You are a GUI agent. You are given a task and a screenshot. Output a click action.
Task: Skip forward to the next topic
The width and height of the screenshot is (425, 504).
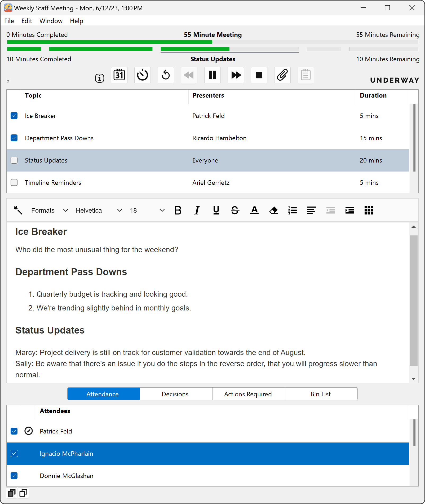[236, 75]
